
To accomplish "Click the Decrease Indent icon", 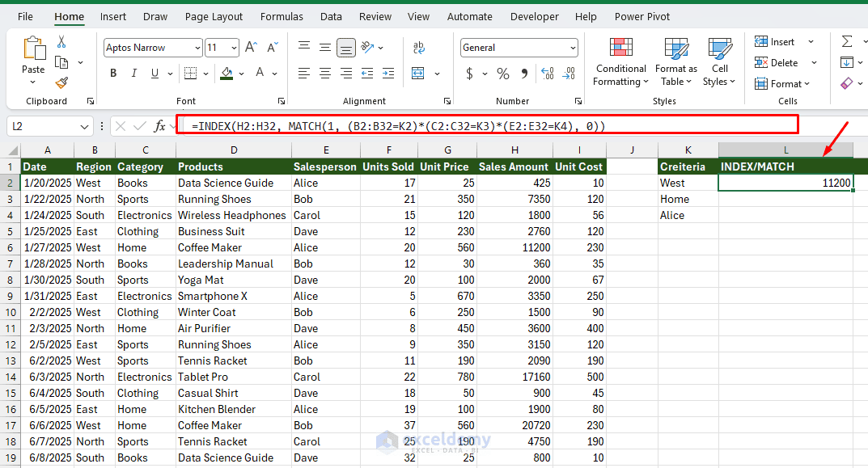I will (x=367, y=73).
